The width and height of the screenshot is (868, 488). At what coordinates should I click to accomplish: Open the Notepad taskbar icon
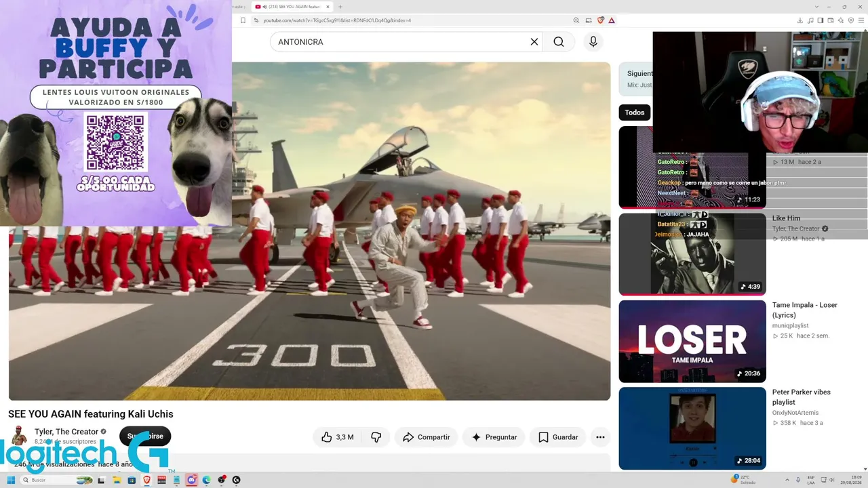[x=176, y=480]
